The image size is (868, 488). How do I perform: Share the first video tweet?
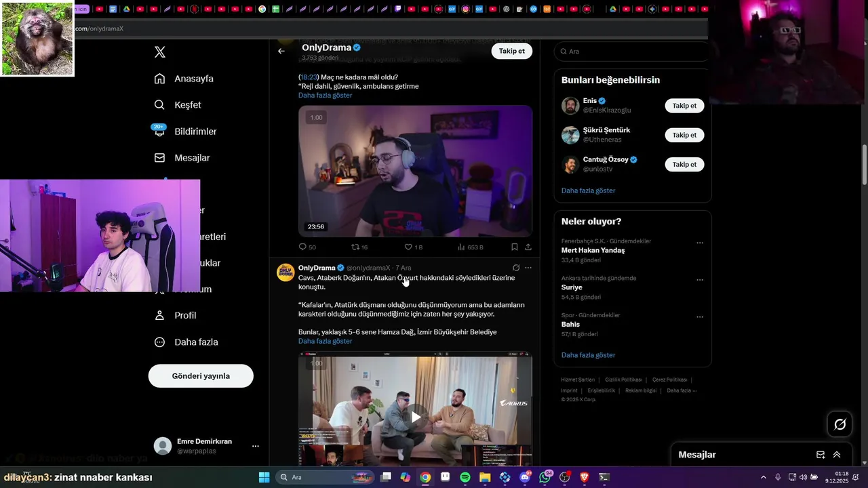point(528,247)
